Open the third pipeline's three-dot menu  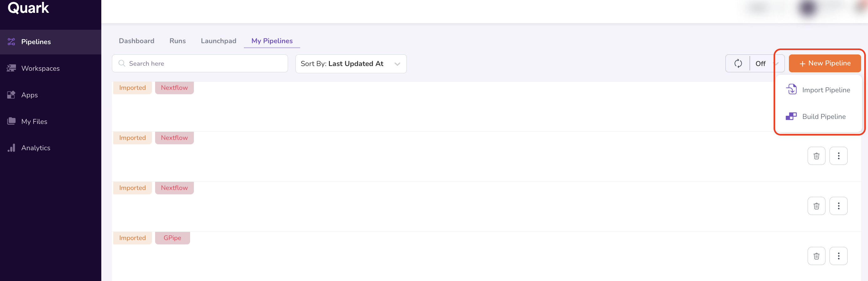(x=838, y=206)
